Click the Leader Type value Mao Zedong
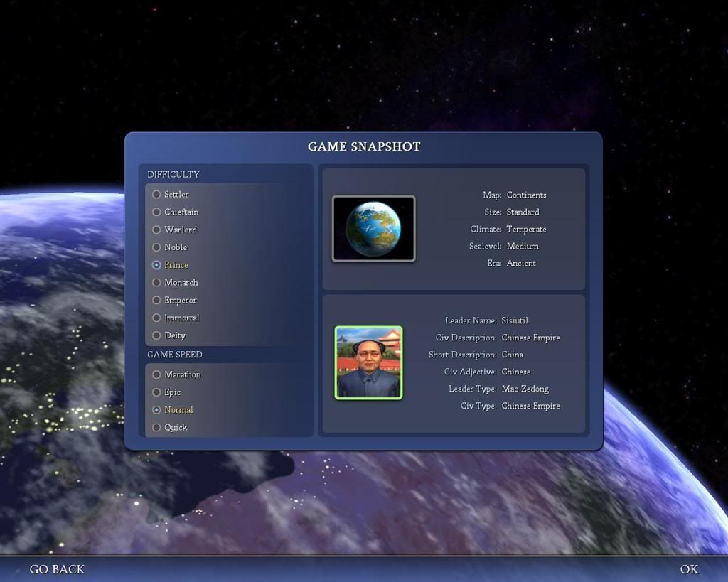The height and width of the screenshot is (582, 728). tap(525, 389)
